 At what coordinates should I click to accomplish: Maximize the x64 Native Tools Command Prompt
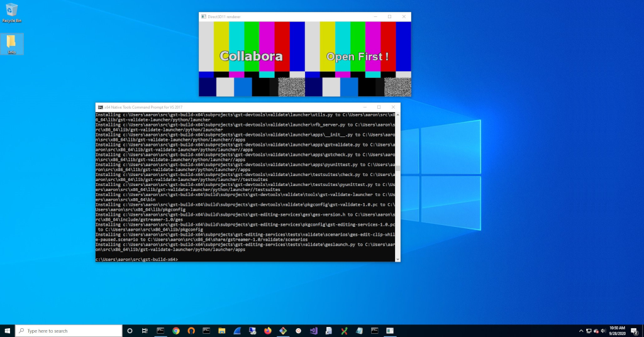pyautogui.click(x=379, y=107)
